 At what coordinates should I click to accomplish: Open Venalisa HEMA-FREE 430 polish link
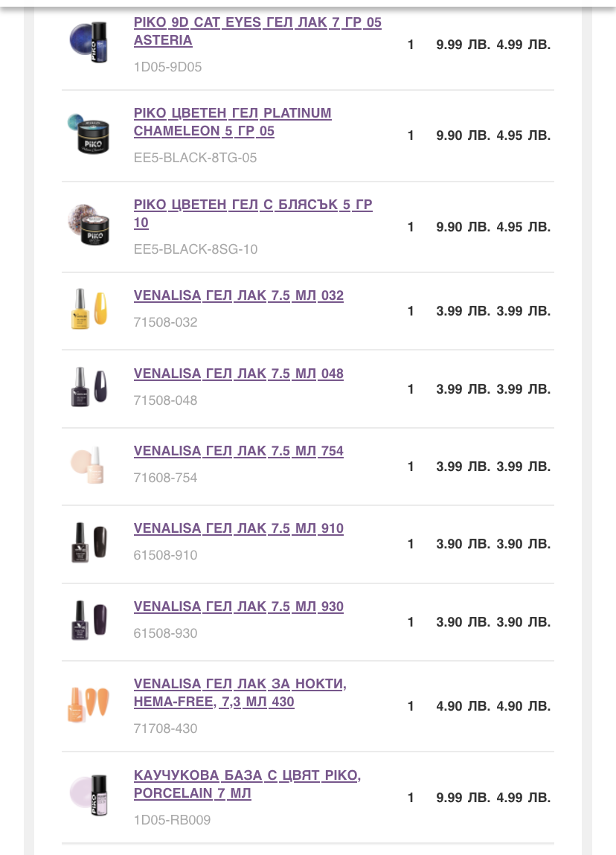(x=240, y=693)
